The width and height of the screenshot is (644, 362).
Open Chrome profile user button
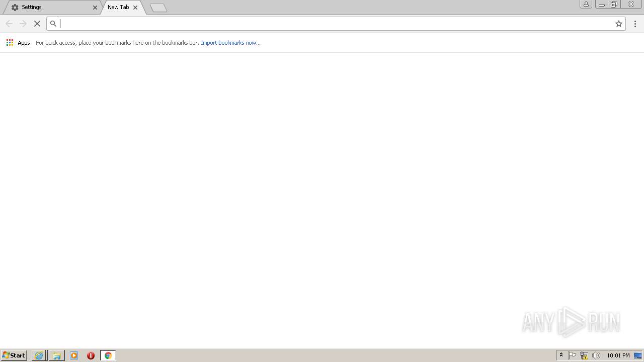coord(586,4)
